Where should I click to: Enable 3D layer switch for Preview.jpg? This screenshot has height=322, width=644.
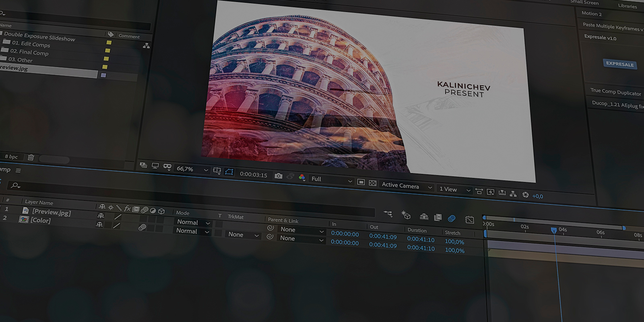tap(160, 220)
